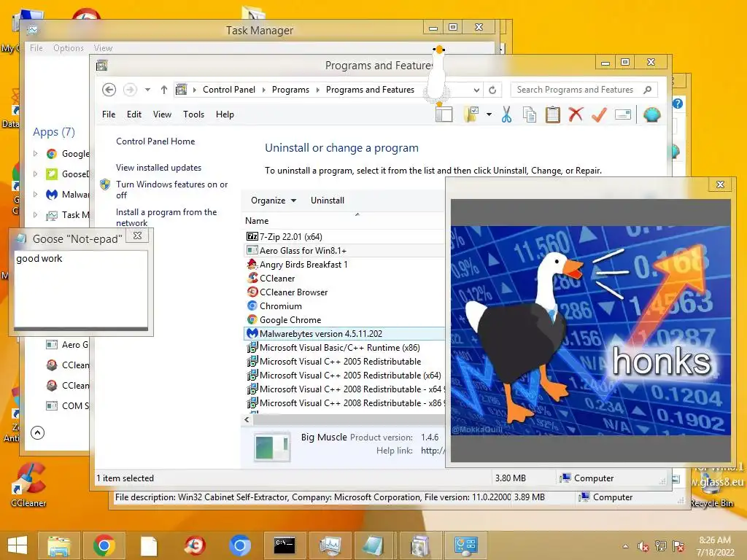Click the horizontal scrollbar in program list
The height and width of the screenshot is (560, 747).
tap(349, 419)
